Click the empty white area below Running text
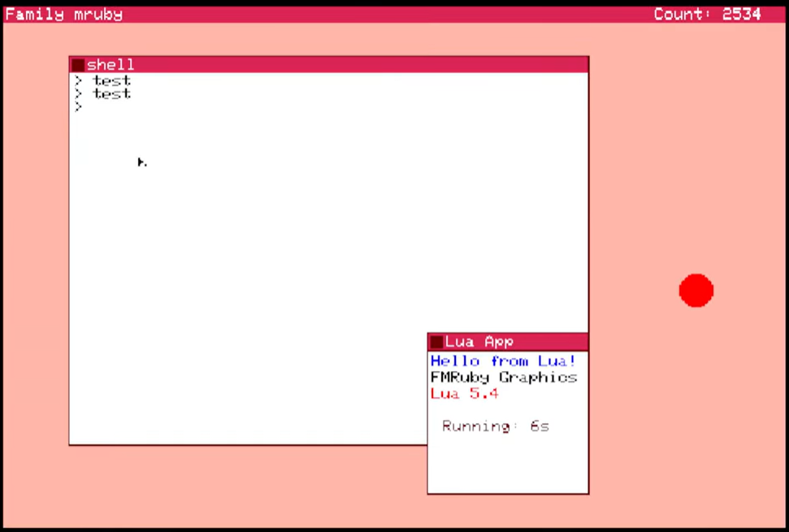This screenshot has width=789, height=532. click(x=508, y=467)
